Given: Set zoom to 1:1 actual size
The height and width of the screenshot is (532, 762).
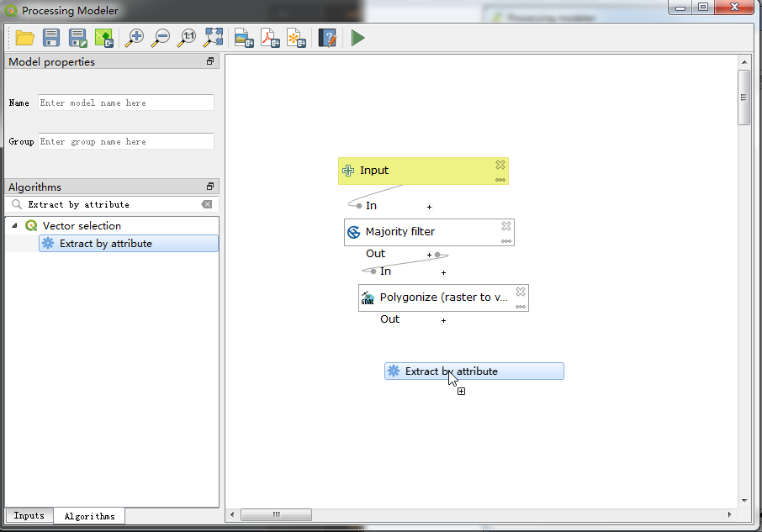Looking at the screenshot, I should click(x=187, y=38).
